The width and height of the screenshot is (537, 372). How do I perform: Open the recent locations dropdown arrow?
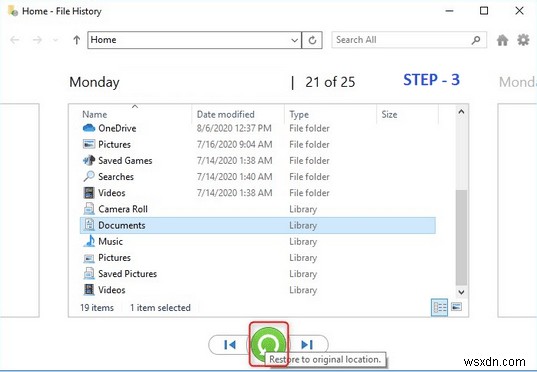coord(55,40)
